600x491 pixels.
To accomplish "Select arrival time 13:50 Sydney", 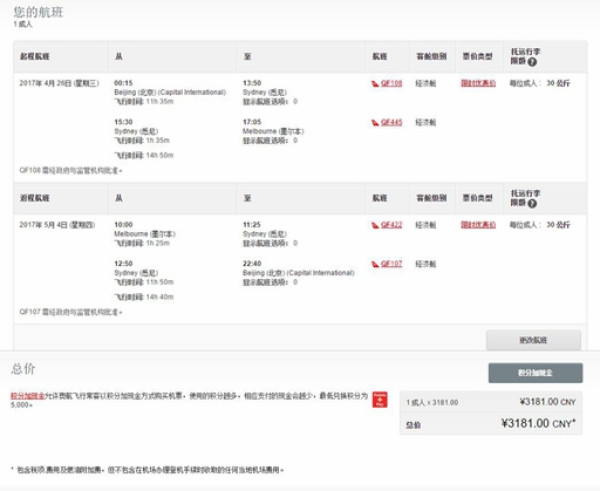I will pos(252,83).
